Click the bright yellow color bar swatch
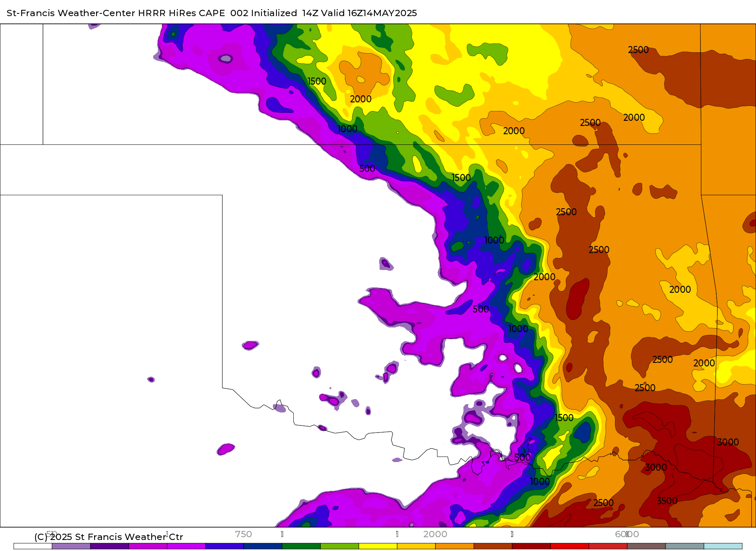This screenshot has height=551, width=756. point(378,546)
